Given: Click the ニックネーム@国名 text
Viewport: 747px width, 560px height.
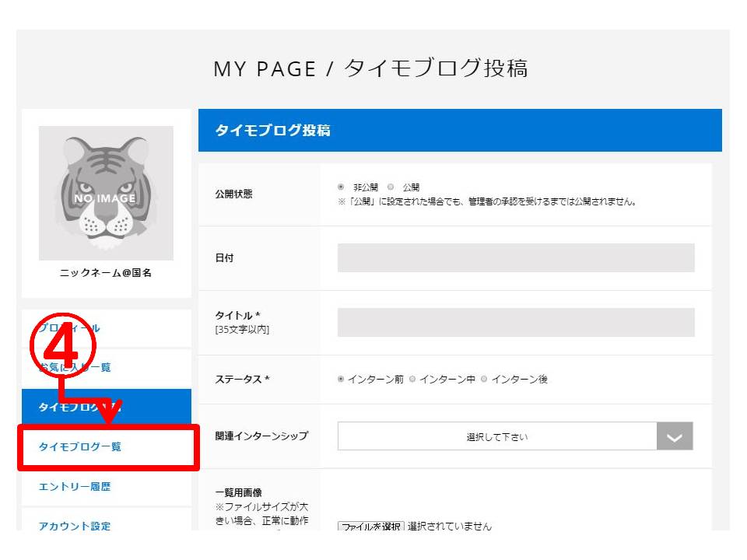Looking at the screenshot, I should coord(106,273).
